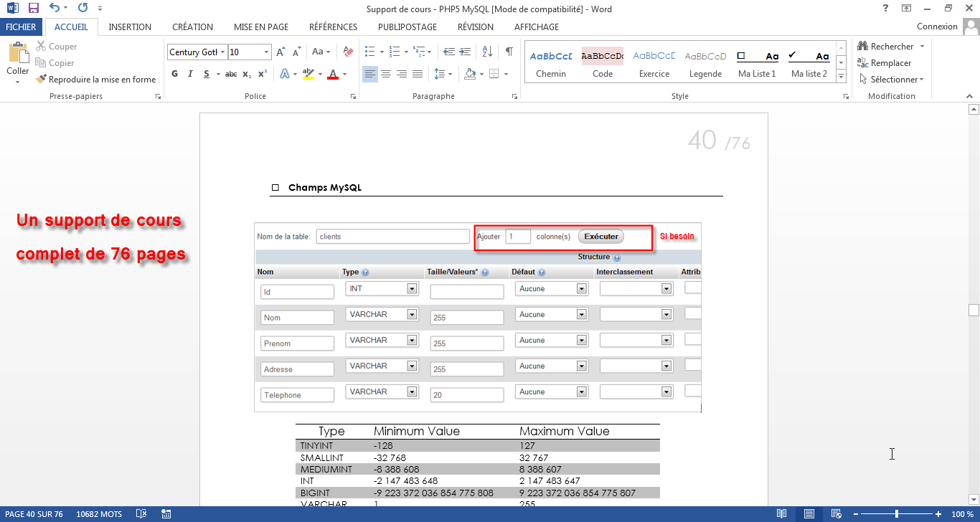Toggle italic formatting
Viewport: 980px width, 522px height.
[190, 74]
